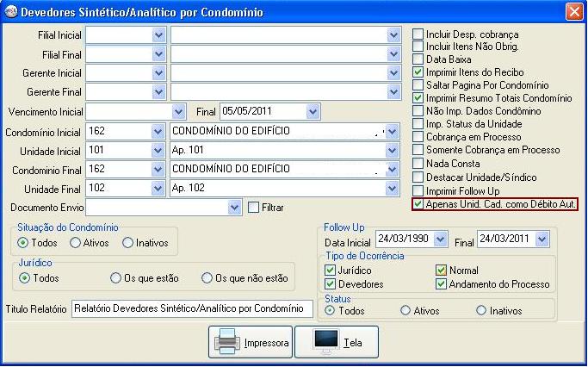Open the Documento Envio dropdown
This screenshot has height=367, width=588.
(x=234, y=208)
